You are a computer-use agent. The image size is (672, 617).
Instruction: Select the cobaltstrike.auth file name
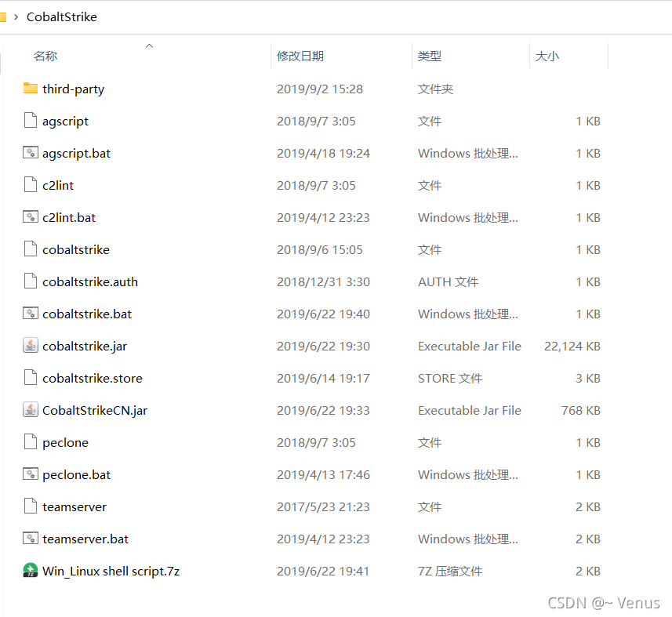(x=90, y=282)
